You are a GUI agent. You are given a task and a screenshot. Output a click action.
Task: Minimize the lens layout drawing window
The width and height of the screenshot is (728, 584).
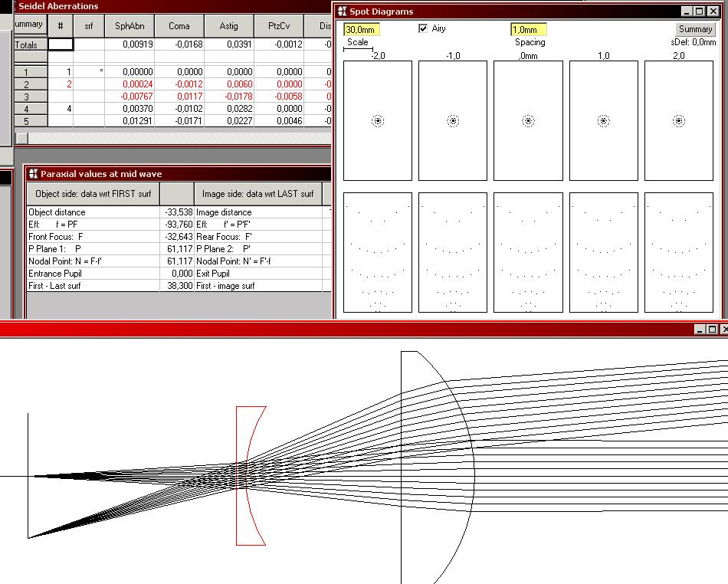(x=700, y=330)
